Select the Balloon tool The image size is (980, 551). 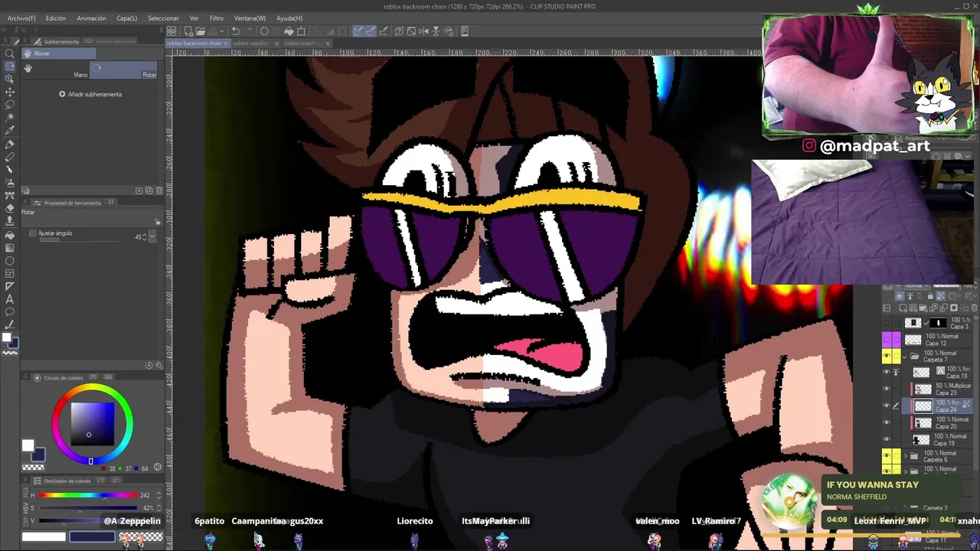coord(10,312)
